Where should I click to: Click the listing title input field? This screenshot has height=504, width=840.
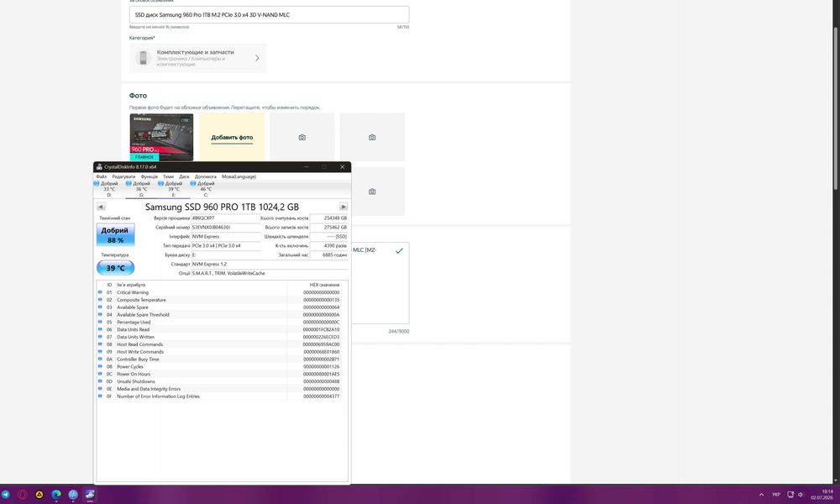click(269, 14)
